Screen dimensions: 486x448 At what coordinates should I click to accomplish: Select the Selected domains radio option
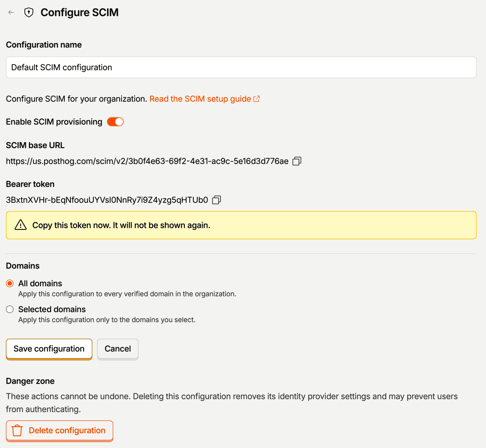[10, 309]
